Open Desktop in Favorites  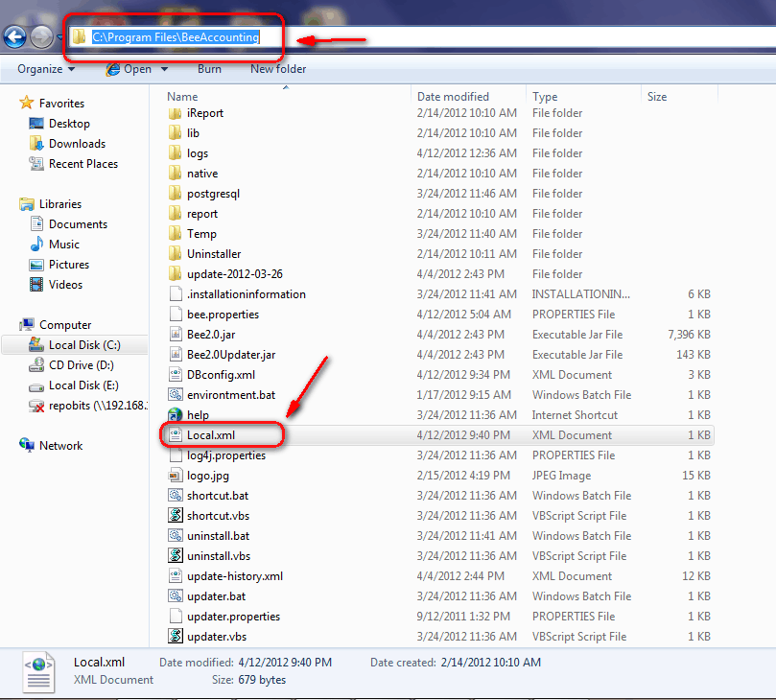pyautogui.click(x=69, y=124)
